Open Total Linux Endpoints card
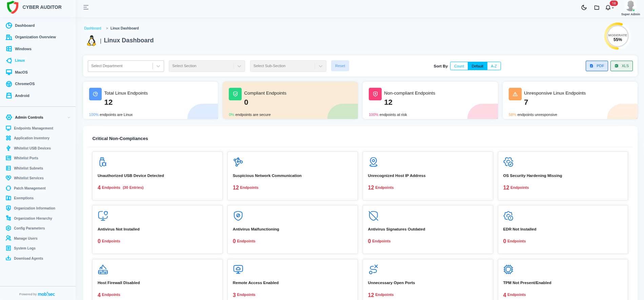This screenshot has width=644, height=300. (150, 100)
